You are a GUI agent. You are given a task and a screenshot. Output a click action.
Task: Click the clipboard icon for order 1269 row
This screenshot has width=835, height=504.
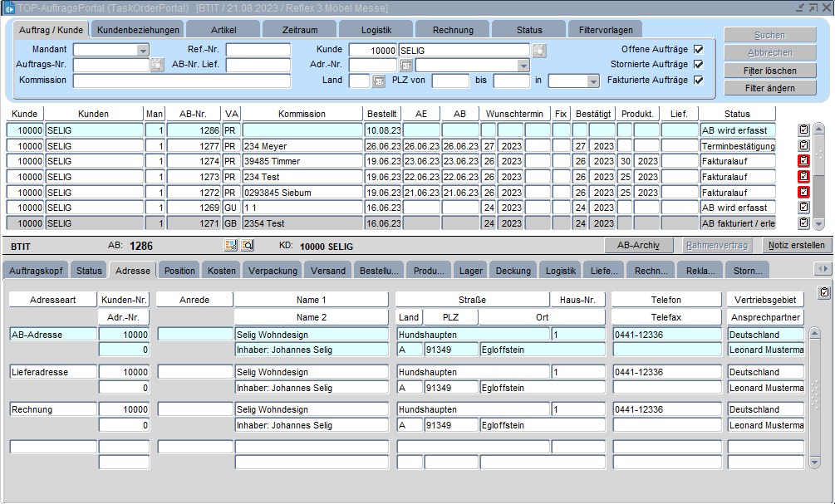803,208
